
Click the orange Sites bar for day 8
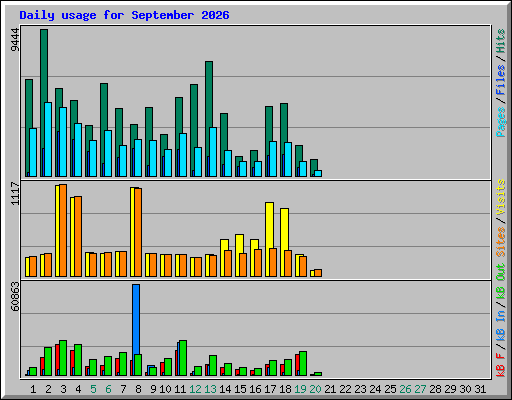pos(138,232)
